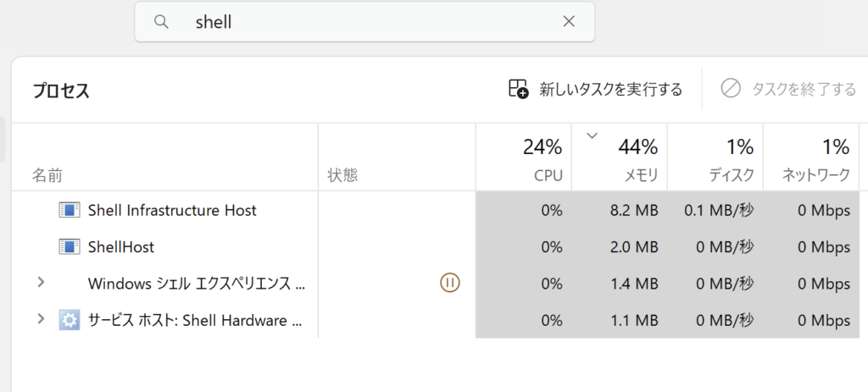Image resolution: width=868 pixels, height=392 pixels.
Task: Click the Shell Infrastructure Host icon
Action: tap(69, 210)
